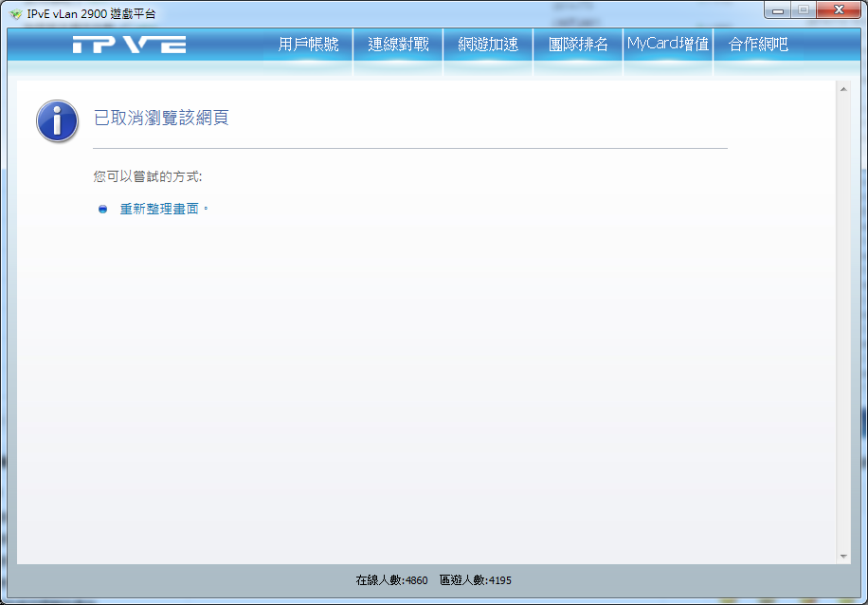Open the 用戶帳號 tab

tap(308, 45)
